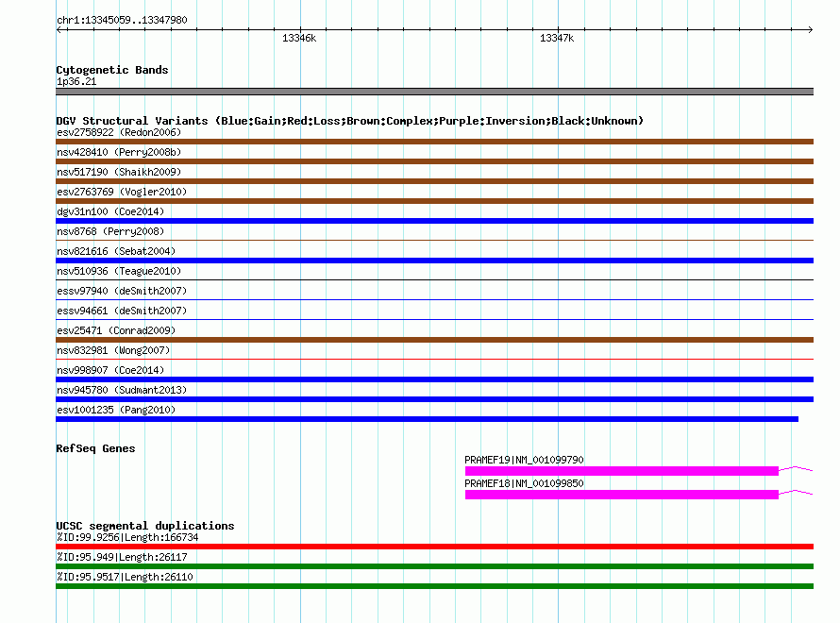Select the UCSC segmental duplications track title
The image size is (840, 623).
tap(145, 526)
